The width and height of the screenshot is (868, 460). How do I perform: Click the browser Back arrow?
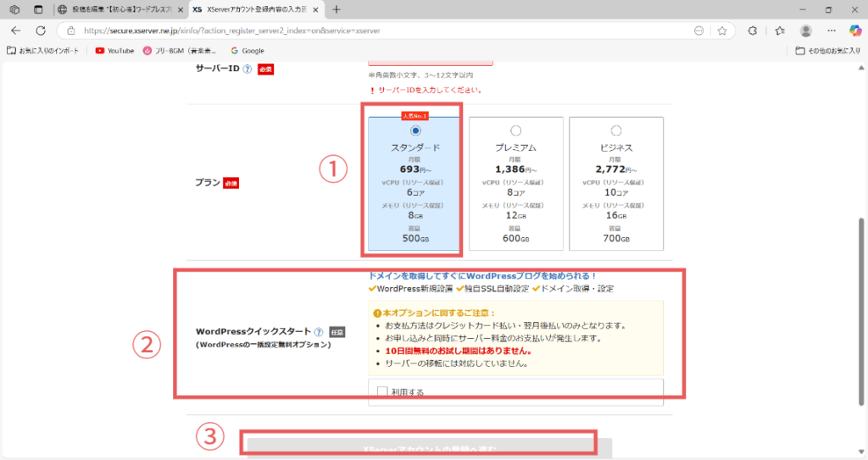[15, 31]
